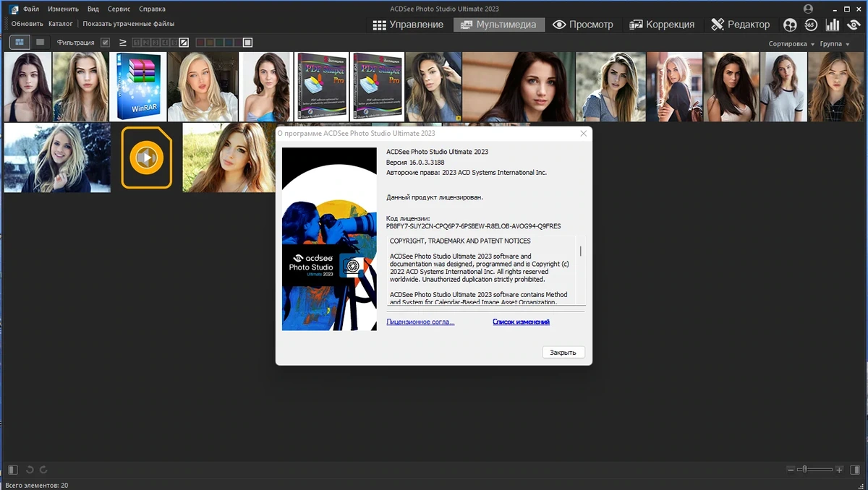Image resolution: width=868 pixels, height=490 pixels.
Task: Open the Dashboard bar chart icon
Action: click(833, 25)
